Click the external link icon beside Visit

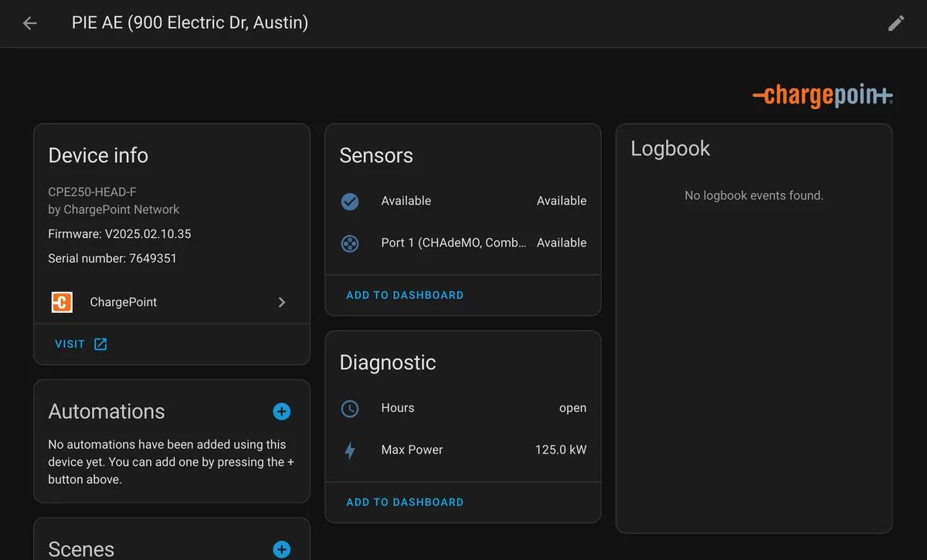[100, 344]
